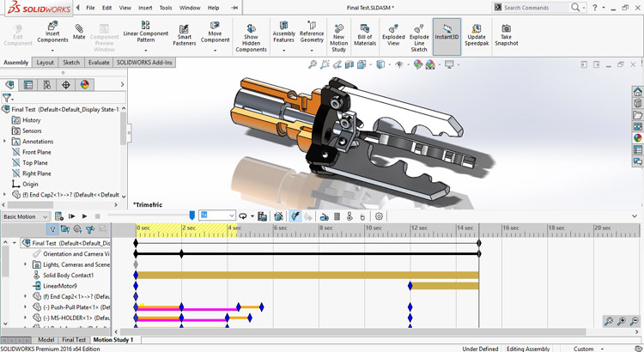Open Insert Components dropdown arrow

[x=52, y=51]
